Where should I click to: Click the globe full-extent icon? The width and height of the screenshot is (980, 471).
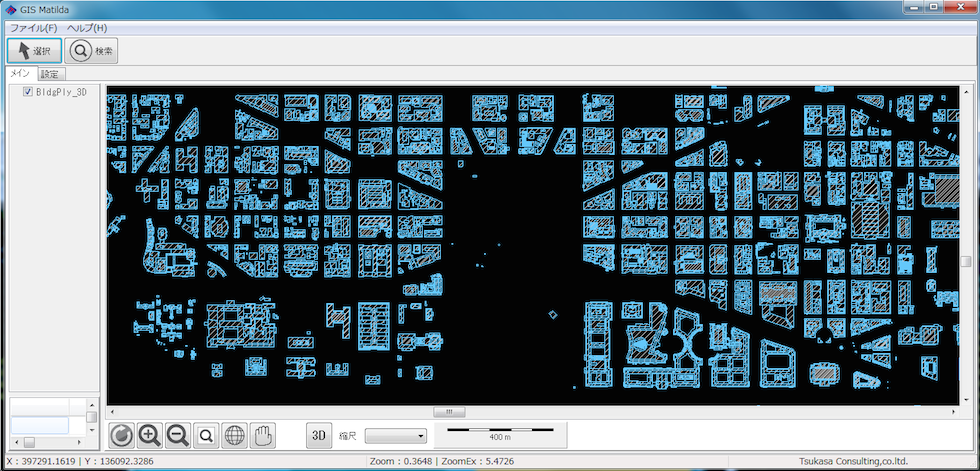pos(235,435)
